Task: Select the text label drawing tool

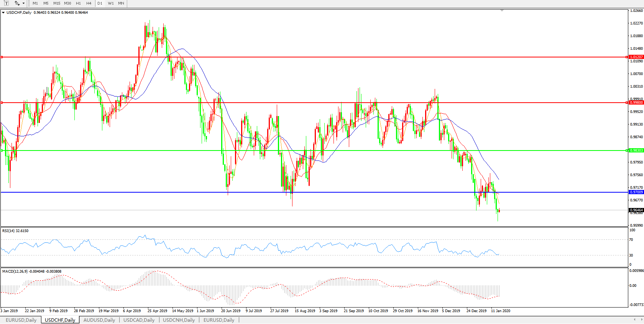Action: click(x=6, y=3)
